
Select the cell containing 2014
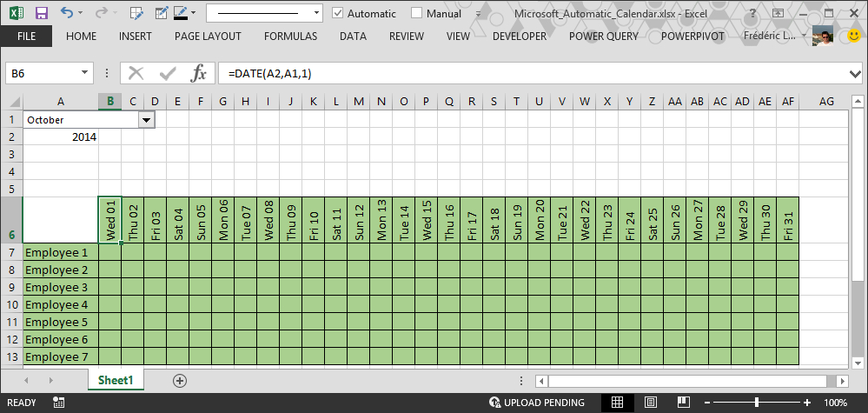(x=61, y=137)
